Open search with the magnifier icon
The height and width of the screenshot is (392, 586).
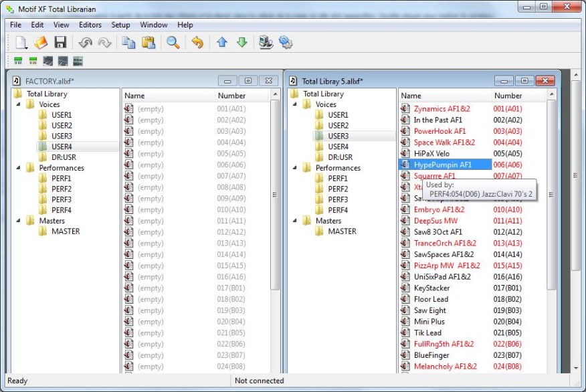tap(173, 43)
